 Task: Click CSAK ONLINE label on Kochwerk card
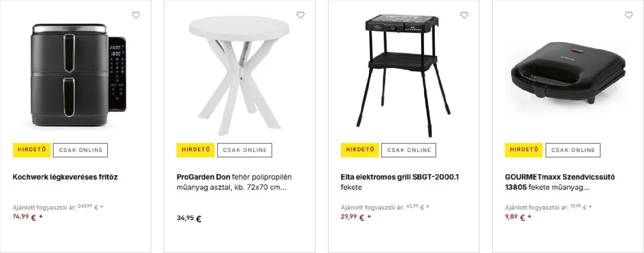[x=80, y=150]
